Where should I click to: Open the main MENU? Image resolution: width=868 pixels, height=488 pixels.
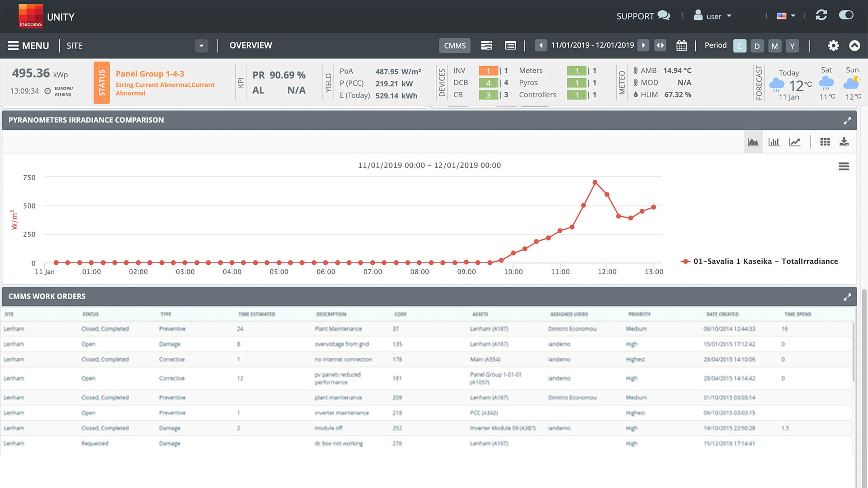click(28, 46)
